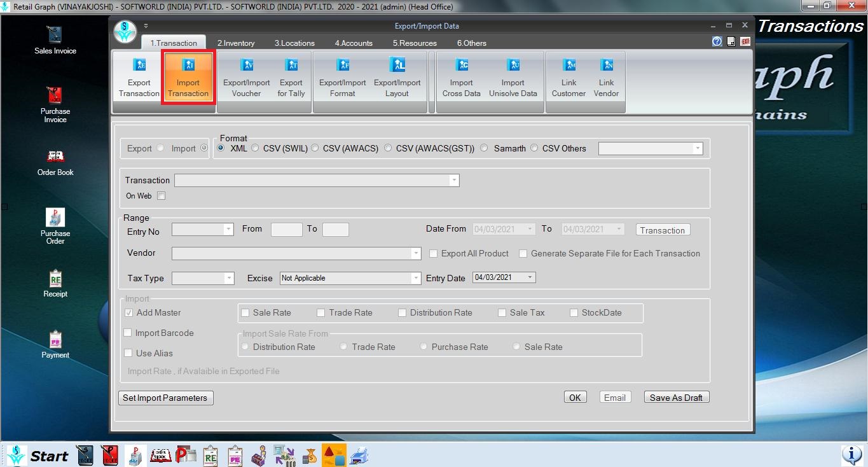The width and height of the screenshot is (868, 467).
Task: Open the dropdown beside CSV Others
Action: tap(698, 148)
